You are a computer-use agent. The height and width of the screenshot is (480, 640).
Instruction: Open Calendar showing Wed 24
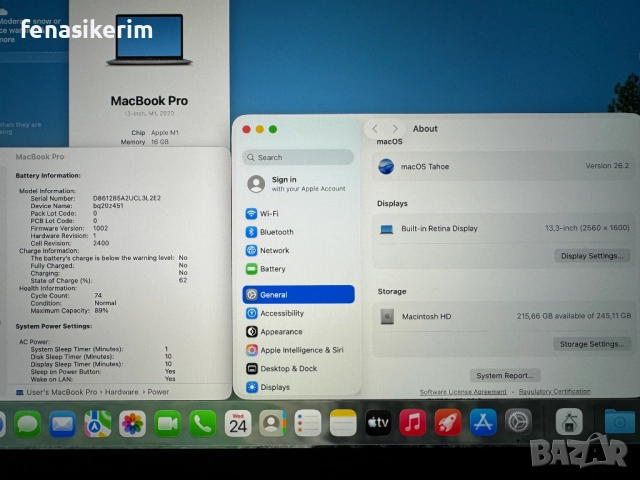coord(238,424)
